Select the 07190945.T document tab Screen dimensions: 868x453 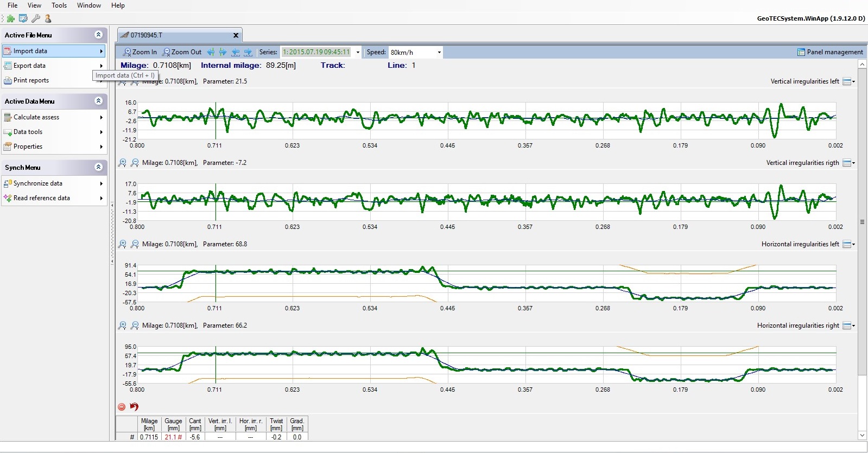(180, 35)
